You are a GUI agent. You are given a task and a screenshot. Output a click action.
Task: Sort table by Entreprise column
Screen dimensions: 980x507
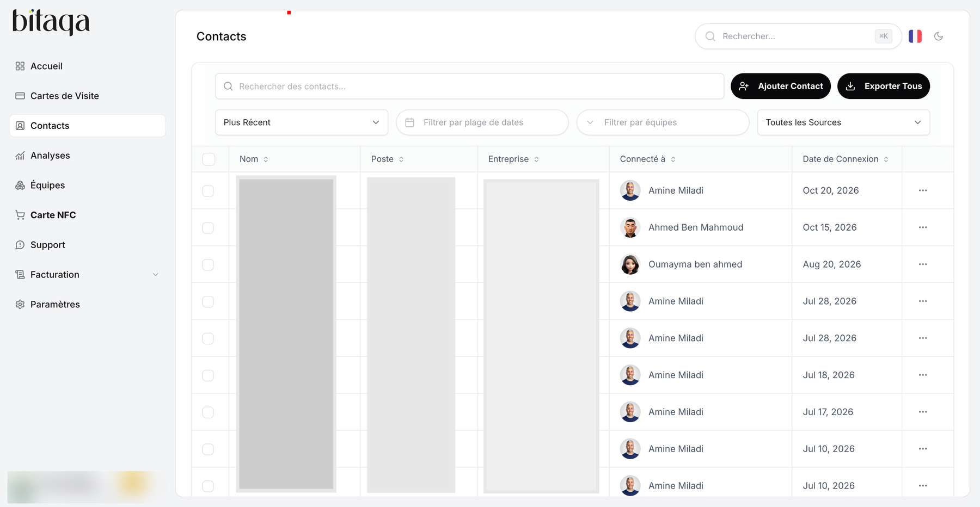(513, 159)
